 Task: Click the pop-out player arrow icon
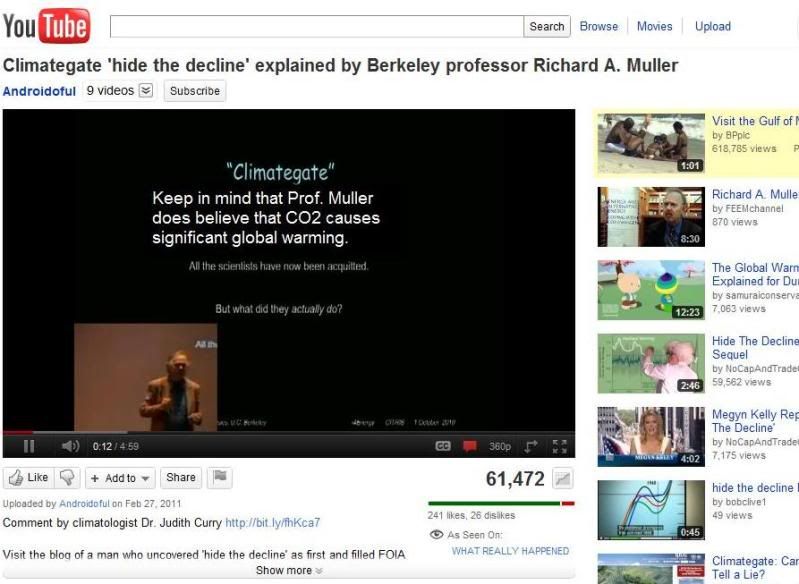pyautogui.click(x=531, y=446)
